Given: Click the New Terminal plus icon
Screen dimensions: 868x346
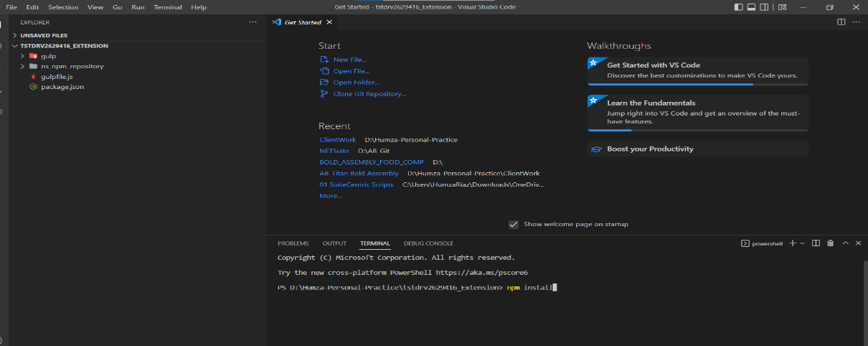Looking at the screenshot, I should tap(793, 243).
